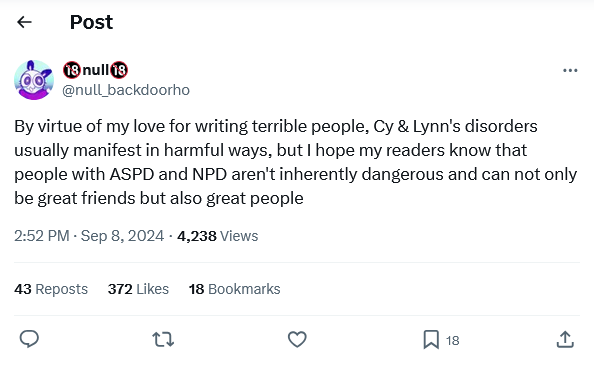View the 43 Reposts list

click(x=51, y=289)
